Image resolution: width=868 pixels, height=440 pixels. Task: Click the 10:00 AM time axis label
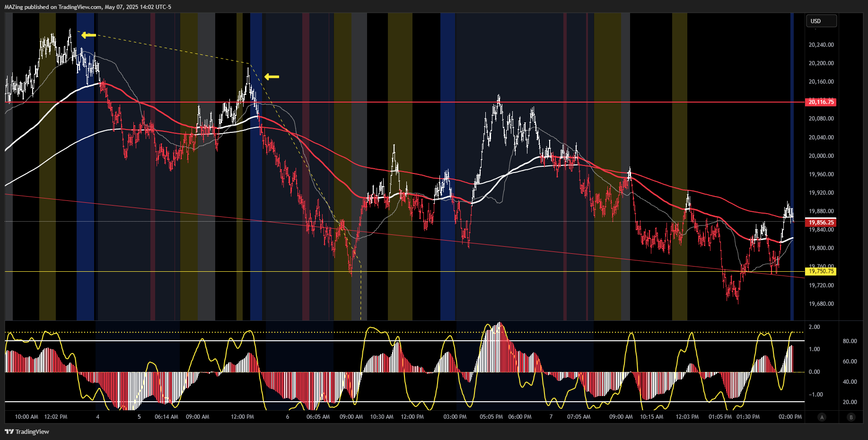[26, 417]
